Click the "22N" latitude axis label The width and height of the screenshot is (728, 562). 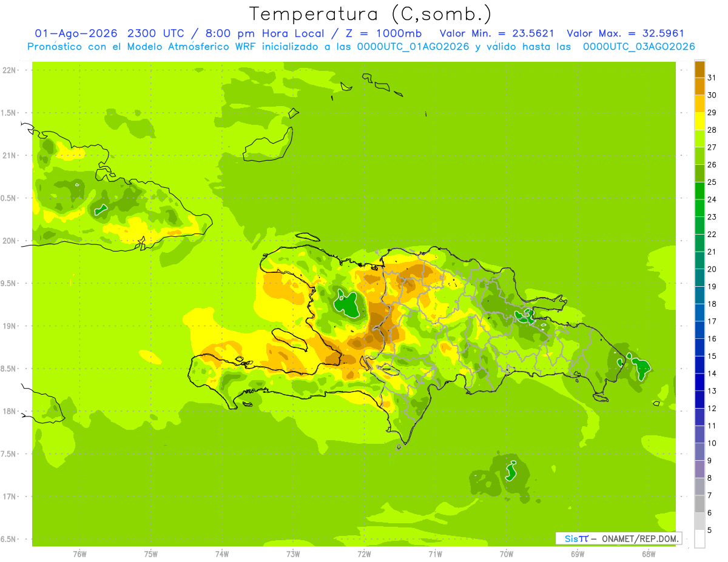pos(9,70)
